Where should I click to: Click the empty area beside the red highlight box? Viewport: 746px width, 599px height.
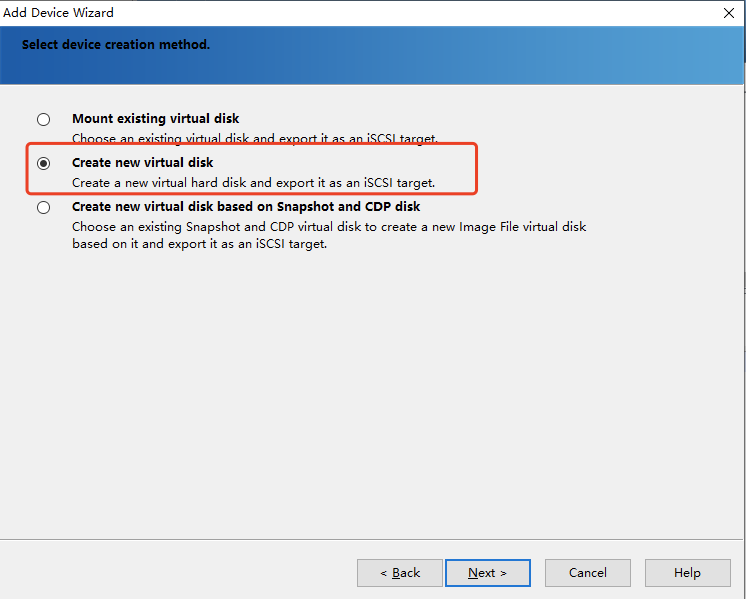609,169
